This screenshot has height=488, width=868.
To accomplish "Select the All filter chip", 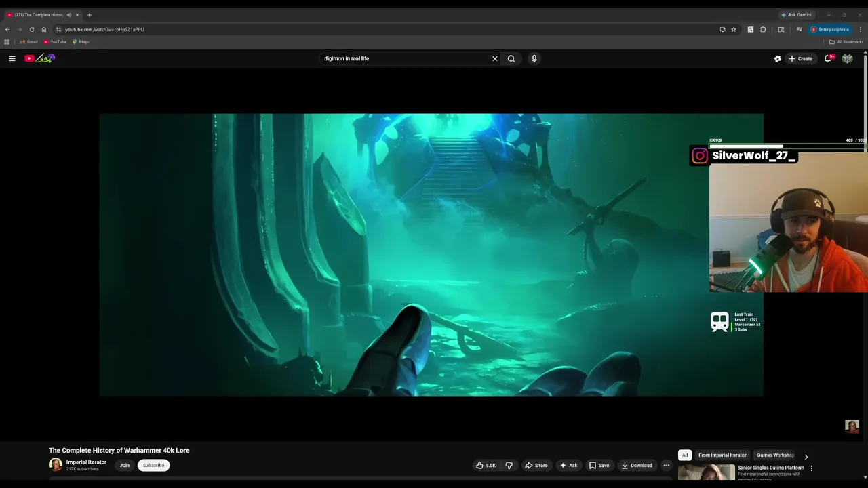I will tap(685, 455).
